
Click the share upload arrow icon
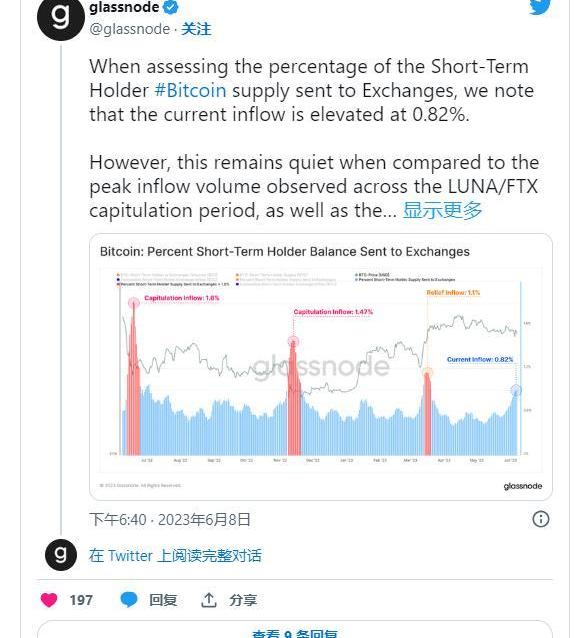[209, 600]
